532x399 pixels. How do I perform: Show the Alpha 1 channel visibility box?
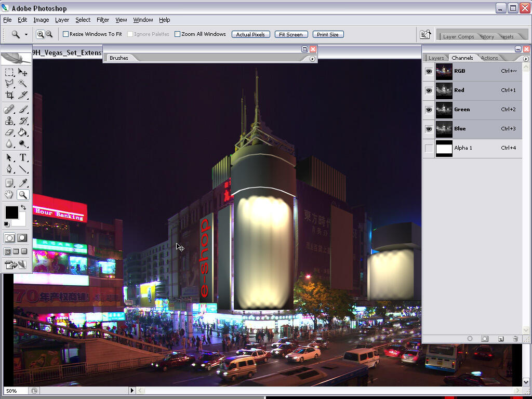[429, 148]
